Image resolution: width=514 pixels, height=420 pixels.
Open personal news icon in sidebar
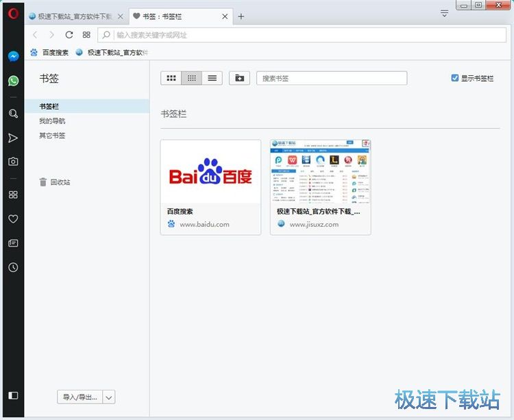pyautogui.click(x=13, y=243)
